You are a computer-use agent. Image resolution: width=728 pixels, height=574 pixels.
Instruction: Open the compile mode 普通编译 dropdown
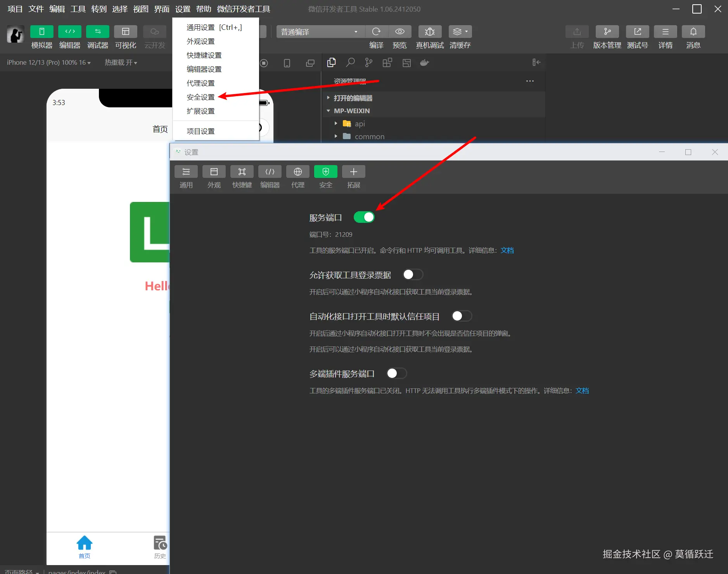pos(320,32)
